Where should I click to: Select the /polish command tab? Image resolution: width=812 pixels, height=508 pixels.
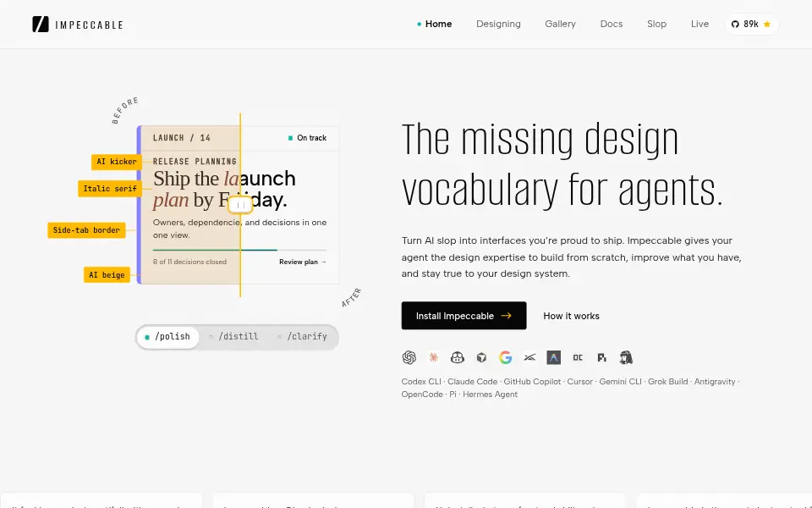click(x=167, y=337)
